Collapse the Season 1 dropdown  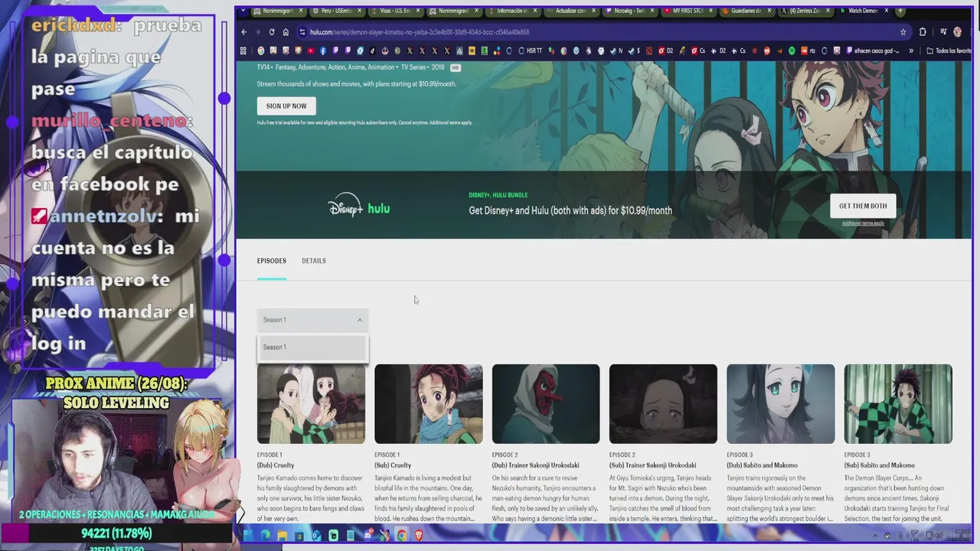click(x=312, y=320)
